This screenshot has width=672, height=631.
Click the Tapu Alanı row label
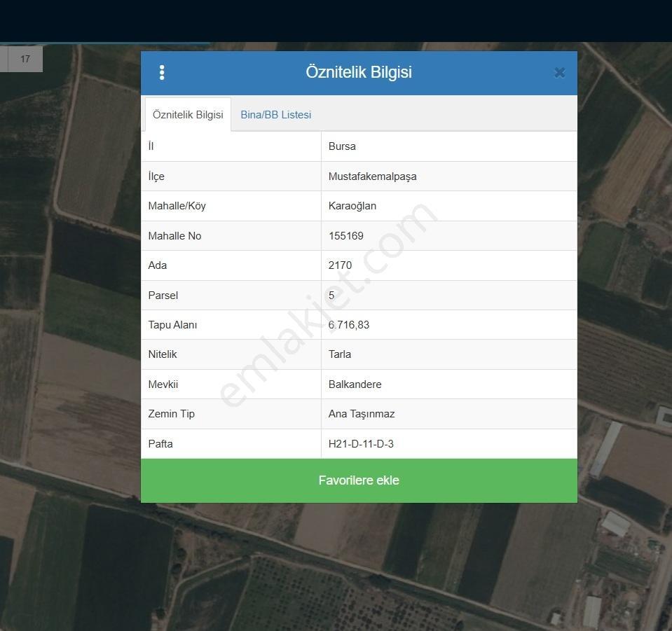pyautogui.click(x=172, y=325)
